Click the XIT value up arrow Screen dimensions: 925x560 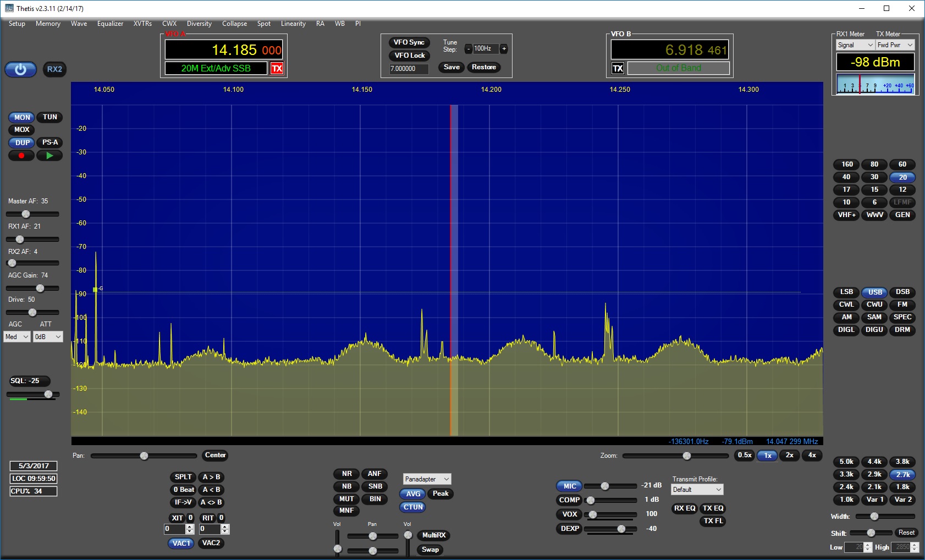pos(190,526)
